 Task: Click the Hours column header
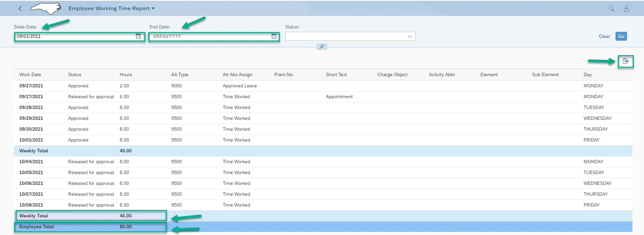point(126,75)
